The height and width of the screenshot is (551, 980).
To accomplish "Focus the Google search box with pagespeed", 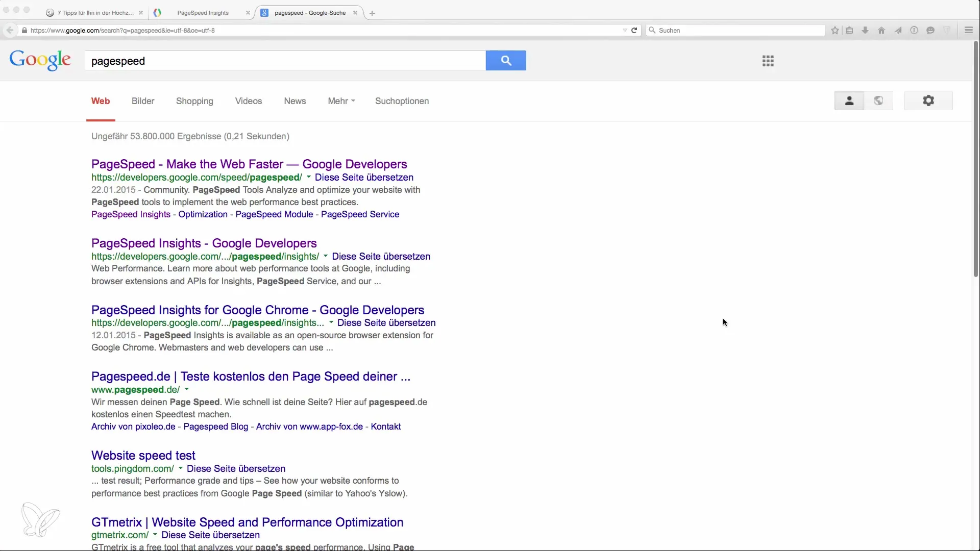I will [x=285, y=61].
